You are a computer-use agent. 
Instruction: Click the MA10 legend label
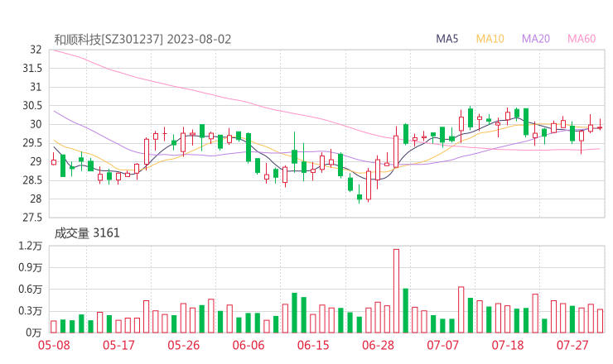click(x=490, y=39)
